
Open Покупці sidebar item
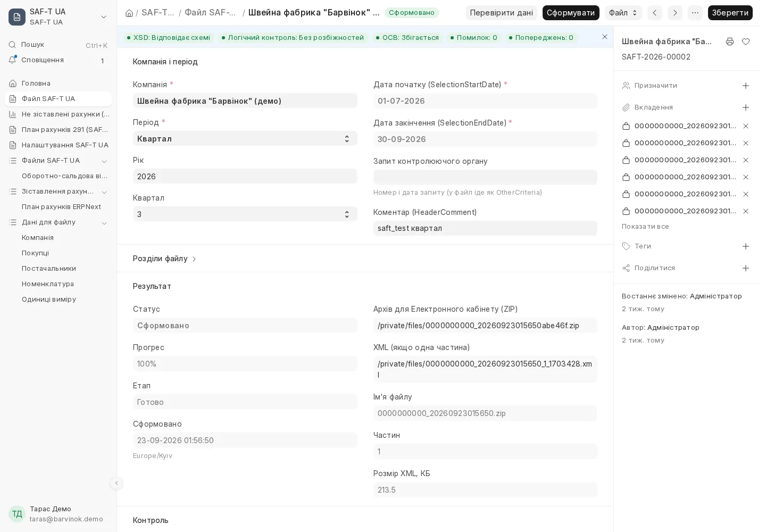(59, 253)
